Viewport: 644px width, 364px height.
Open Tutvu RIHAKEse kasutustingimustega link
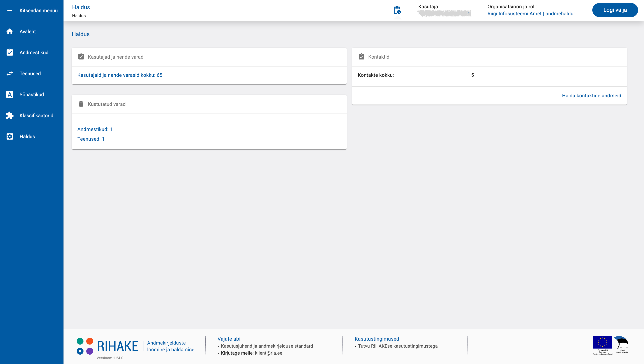(398, 346)
